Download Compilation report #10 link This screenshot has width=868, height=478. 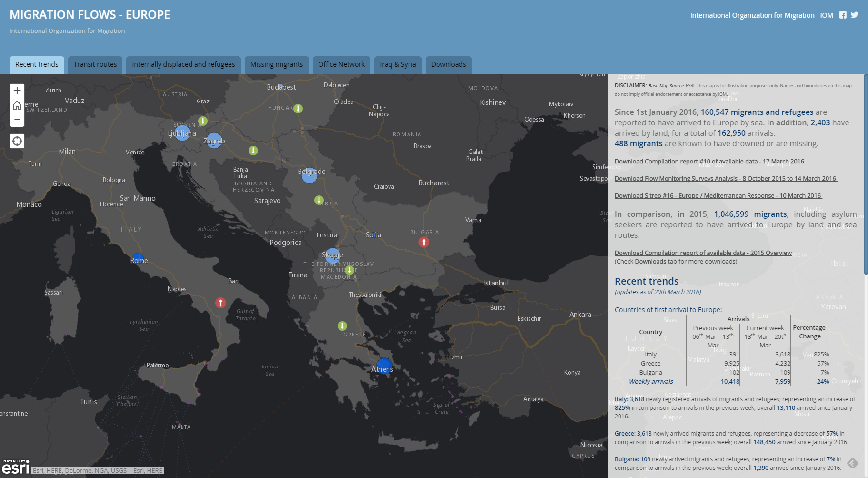pyautogui.click(x=709, y=162)
